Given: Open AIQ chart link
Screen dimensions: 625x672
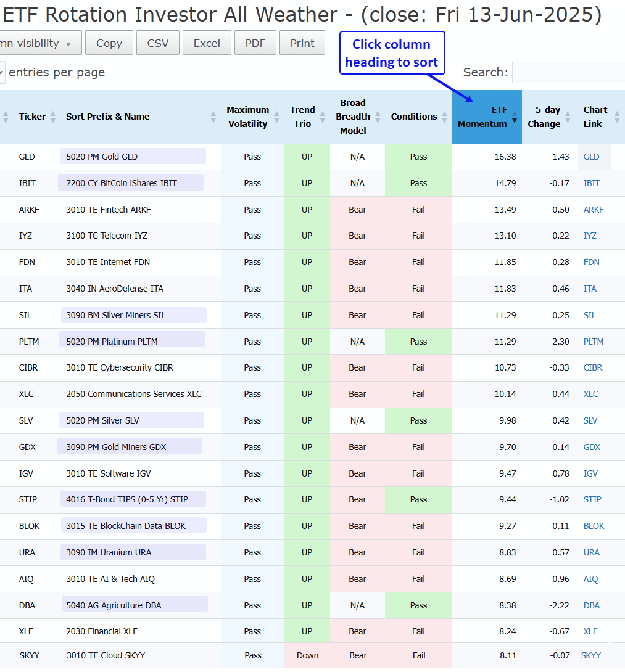Looking at the screenshot, I should click(590, 580).
